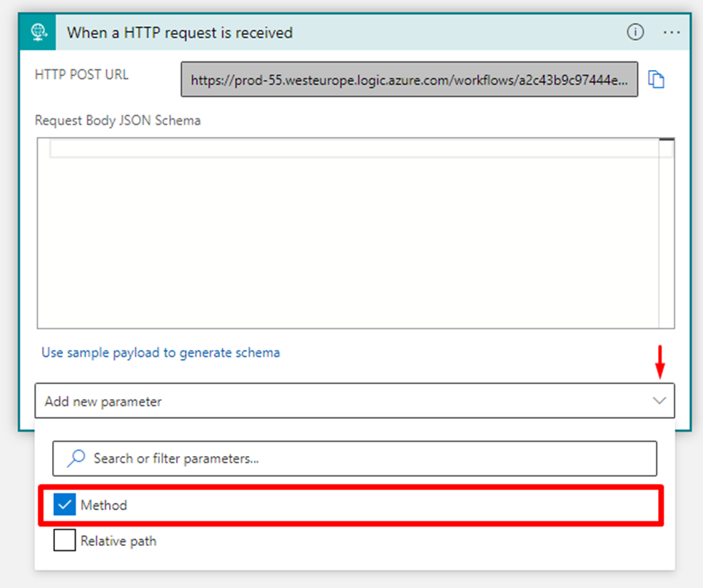The image size is (703, 588).
Task: Copy the HTTP POST URL using copy icon
Action: pos(656,79)
